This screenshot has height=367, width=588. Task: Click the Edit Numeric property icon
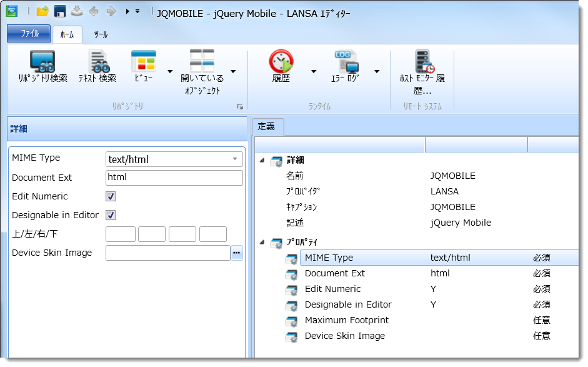291,290
